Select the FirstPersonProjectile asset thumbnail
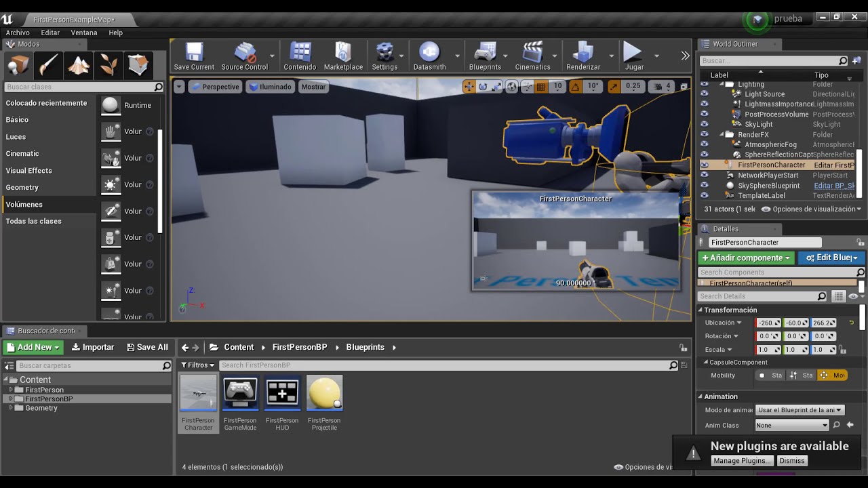 324,393
